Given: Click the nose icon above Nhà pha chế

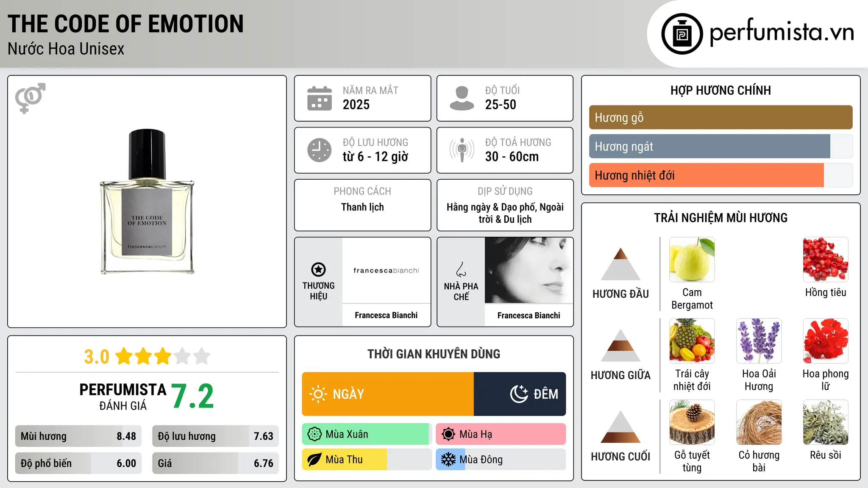Looking at the screenshot, I should click(461, 269).
